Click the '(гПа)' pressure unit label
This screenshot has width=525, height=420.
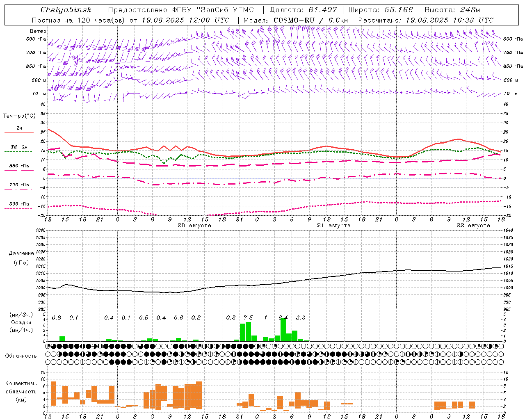click(21, 263)
